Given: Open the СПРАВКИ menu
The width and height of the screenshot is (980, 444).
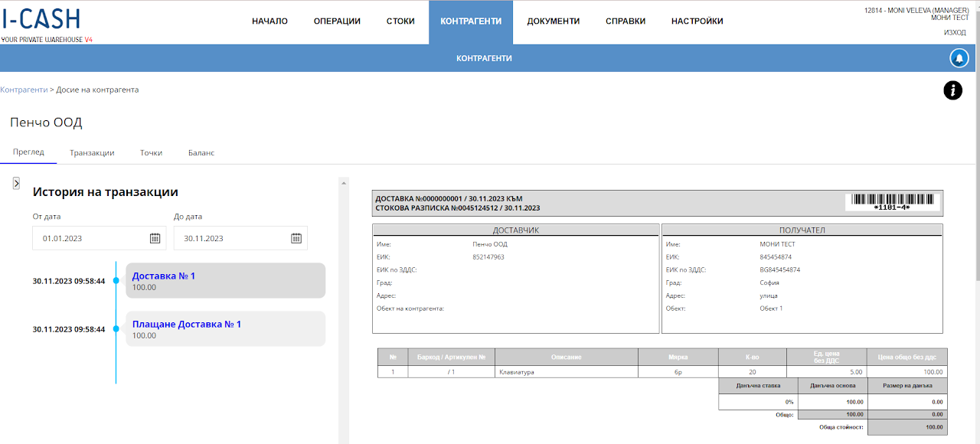Looking at the screenshot, I should point(626,21).
